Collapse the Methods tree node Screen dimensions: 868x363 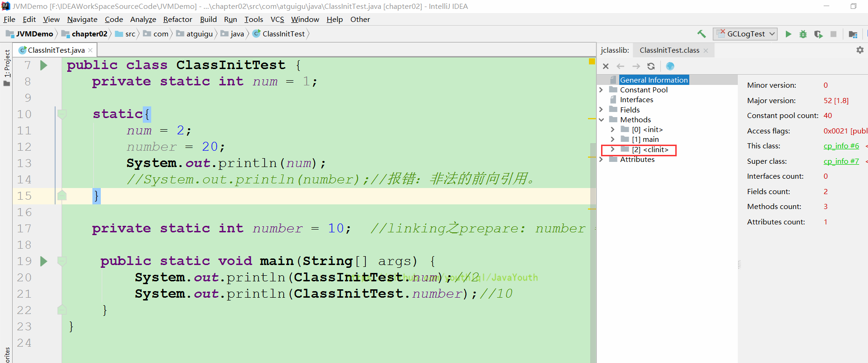601,120
